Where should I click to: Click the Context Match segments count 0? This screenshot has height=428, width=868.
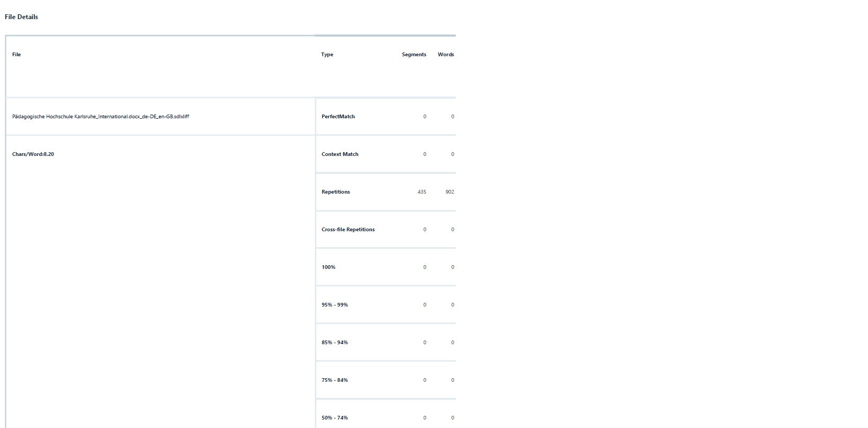click(x=424, y=154)
